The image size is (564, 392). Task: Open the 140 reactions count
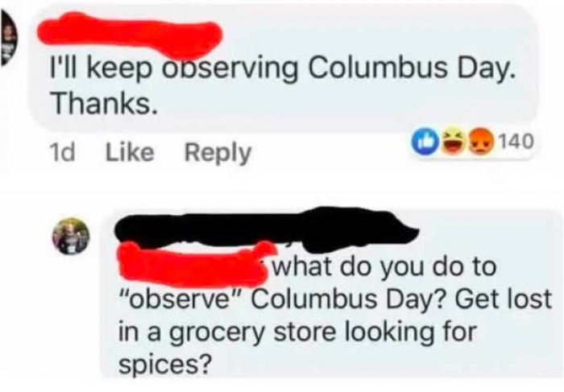pos(516,142)
